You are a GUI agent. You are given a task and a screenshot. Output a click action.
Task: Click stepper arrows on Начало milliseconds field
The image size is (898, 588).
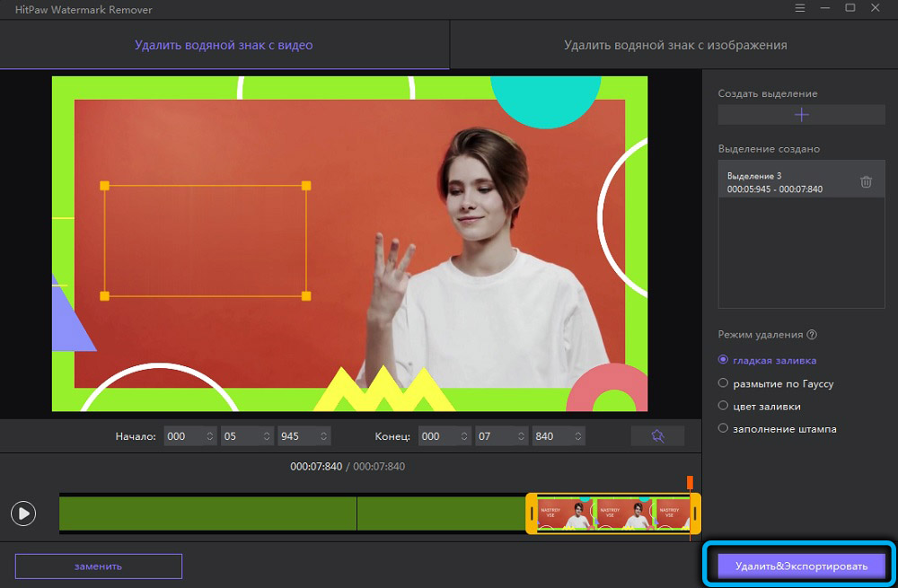pyautogui.click(x=323, y=436)
